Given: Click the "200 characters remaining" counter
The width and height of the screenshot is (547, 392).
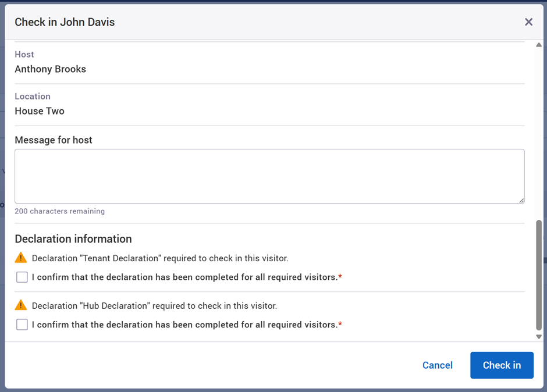Looking at the screenshot, I should [x=59, y=211].
